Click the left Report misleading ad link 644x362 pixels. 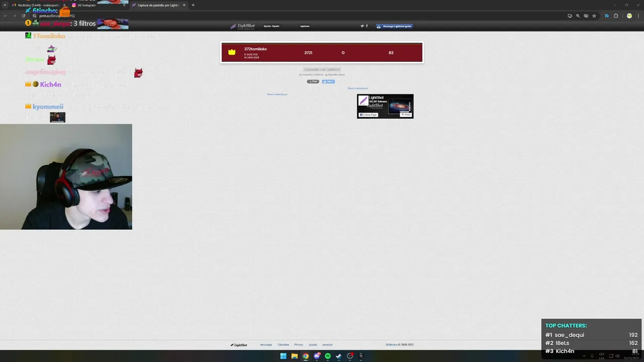tap(277, 94)
